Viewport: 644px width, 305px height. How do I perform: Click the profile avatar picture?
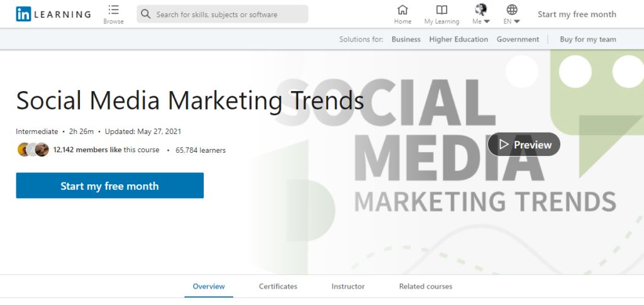coord(481,9)
